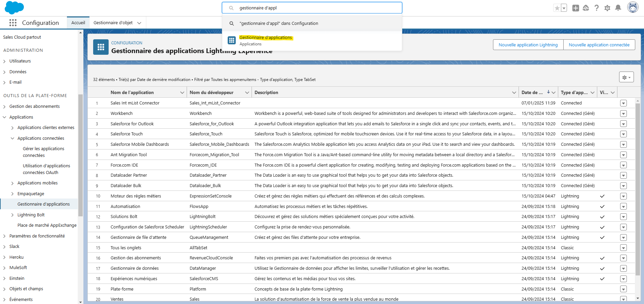This screenshot has width=644, height=304.
Task: Open Nom du développeur column menu
Action: (x=247, y=93)
